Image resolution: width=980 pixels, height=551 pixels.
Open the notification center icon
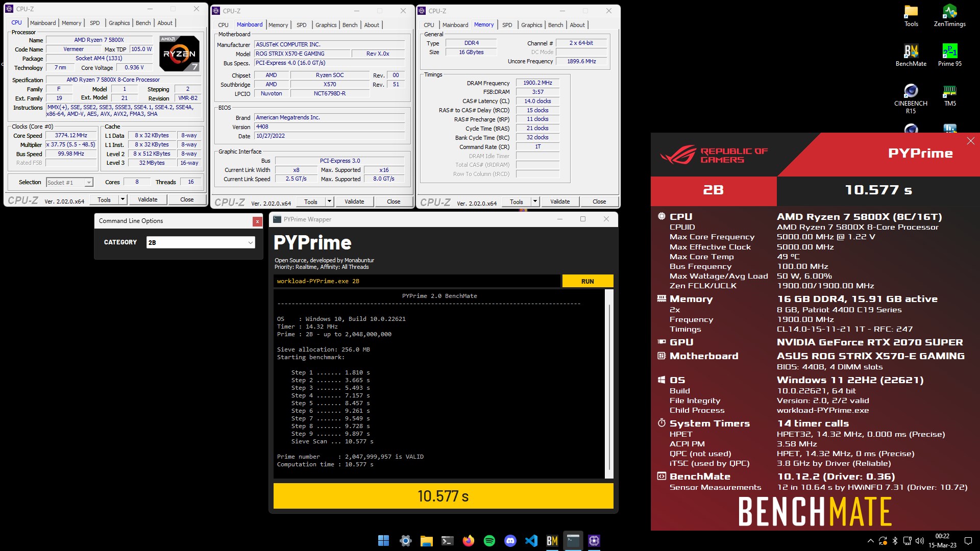(x=968, y=541)
